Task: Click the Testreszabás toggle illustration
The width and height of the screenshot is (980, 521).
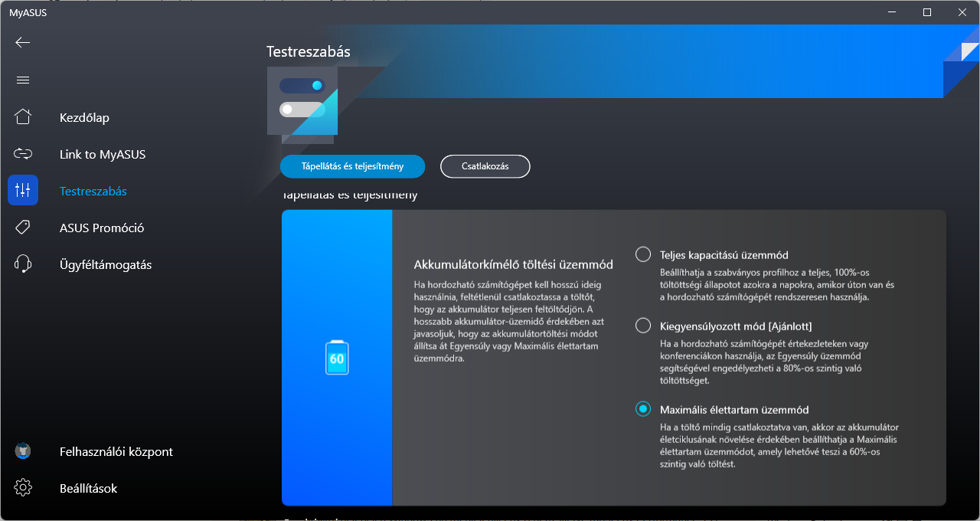Action: (x=302, y=105)
